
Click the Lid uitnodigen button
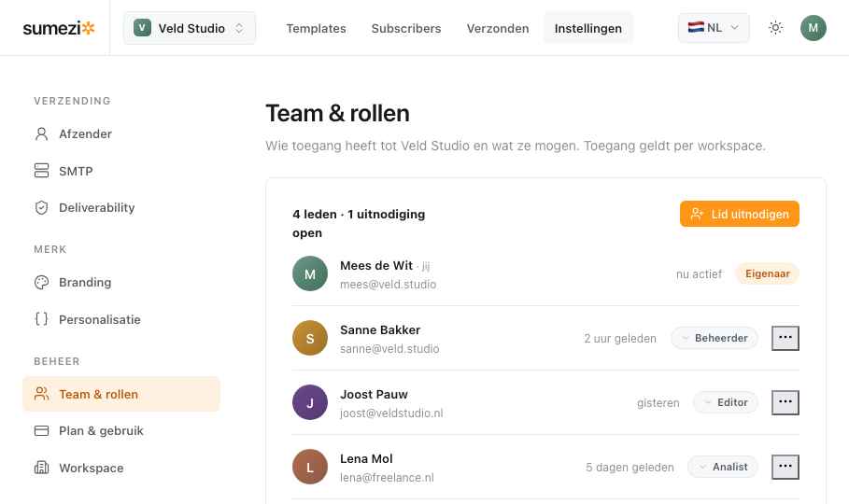(x=740, y=214)
